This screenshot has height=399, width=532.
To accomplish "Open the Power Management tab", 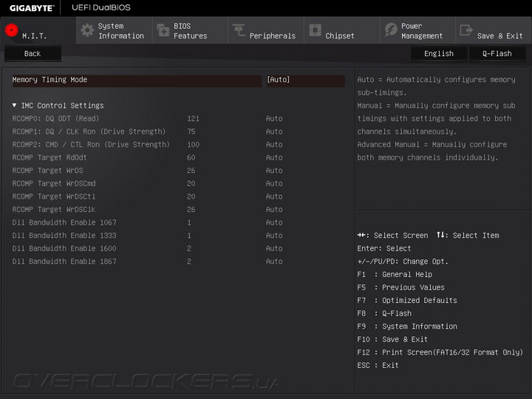I will 417,30.
